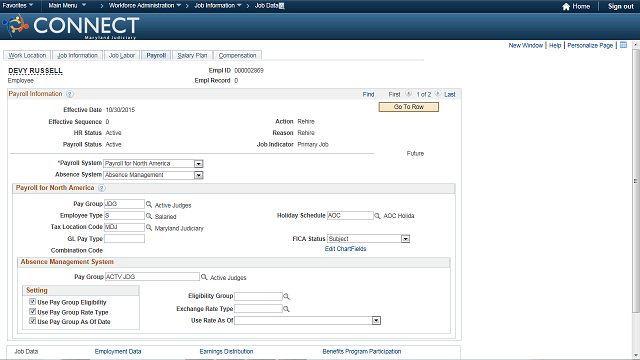The height and width of the screenshot is (360, 640).
Task: Click the GL Pay Type input field
Action: (x=124, y=239)
